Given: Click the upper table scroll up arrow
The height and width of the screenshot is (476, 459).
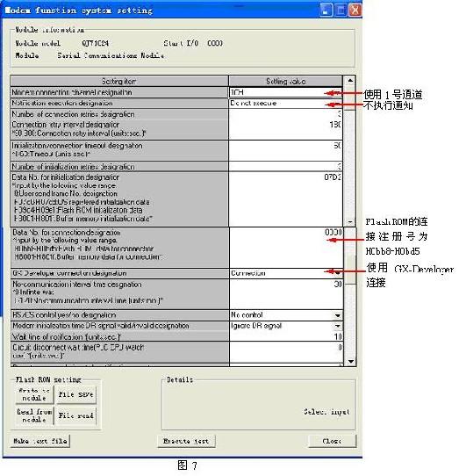Looking at the screenshot, I should 350,81.
